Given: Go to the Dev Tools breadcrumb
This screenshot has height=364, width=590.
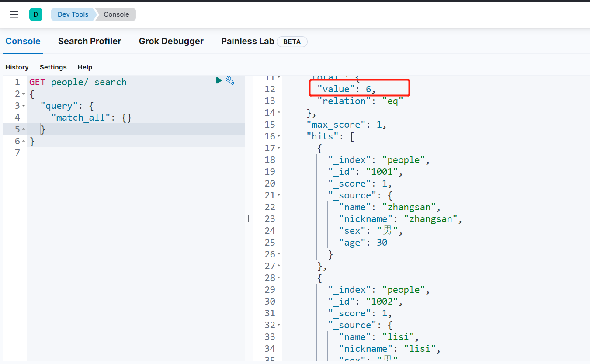Looking at the screenshot, I should [x=73, y=14].
